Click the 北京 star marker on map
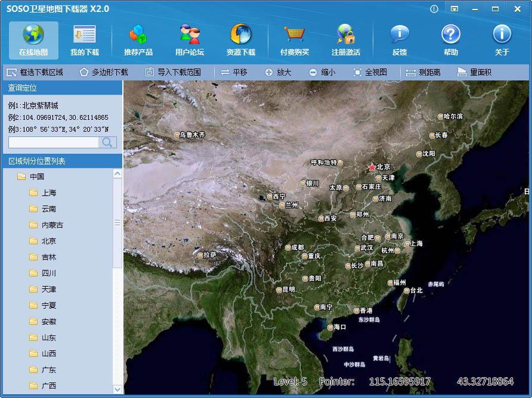 [372, 167]
